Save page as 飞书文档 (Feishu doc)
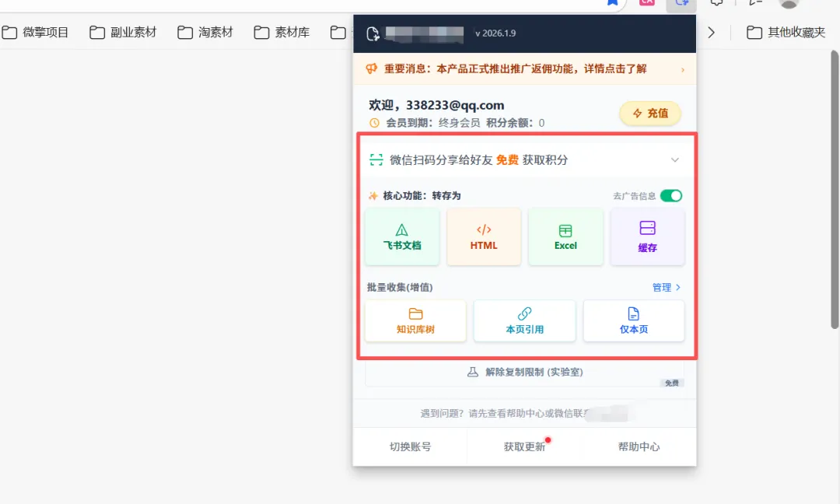Viewport: 840px width, 504px height. pyautogui.click(x=402, y=236)
